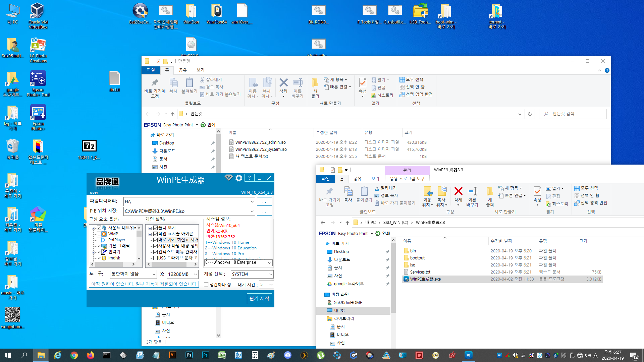
Task: Uncheck the 폴더 보기 checkbox
Action: tap(155, 228)
